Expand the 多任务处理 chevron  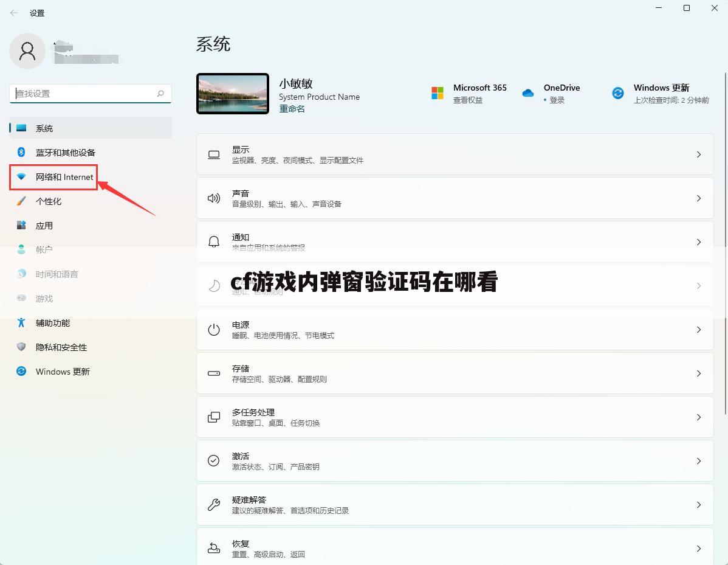[699, 417]
